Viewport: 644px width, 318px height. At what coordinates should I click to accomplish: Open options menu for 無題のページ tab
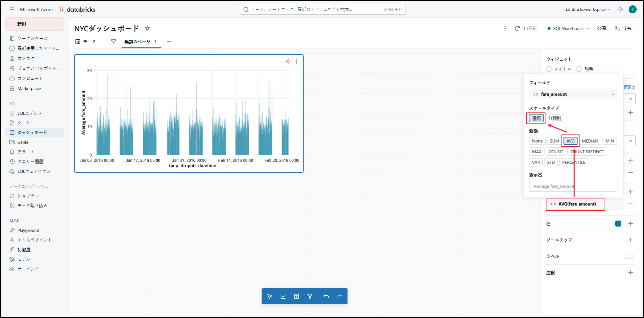156,42
